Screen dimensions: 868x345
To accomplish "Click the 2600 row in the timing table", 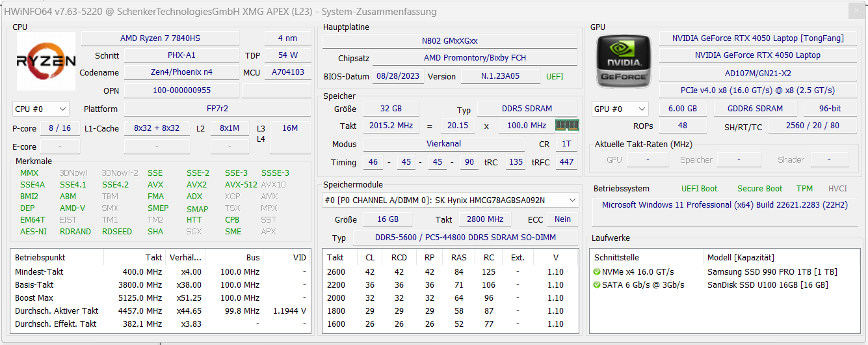I will pyautogui.click(x=450, y=272).
